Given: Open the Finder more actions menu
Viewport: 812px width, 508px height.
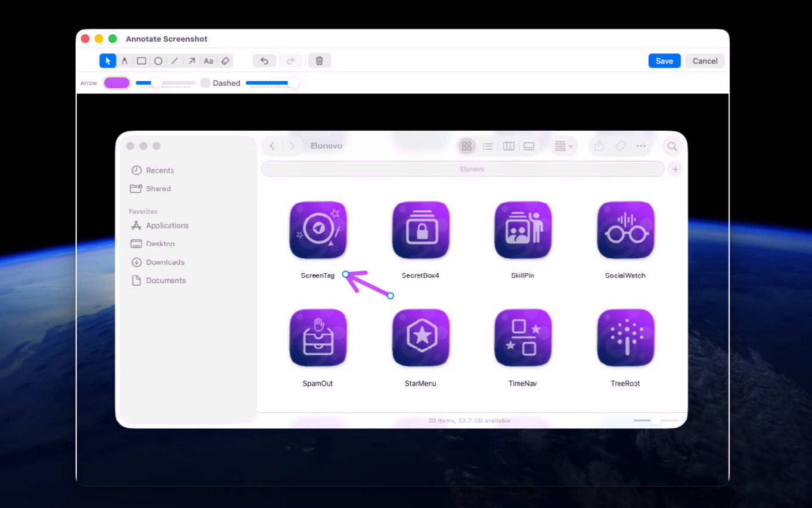Looking at the screenshot, I should (641, 146).
